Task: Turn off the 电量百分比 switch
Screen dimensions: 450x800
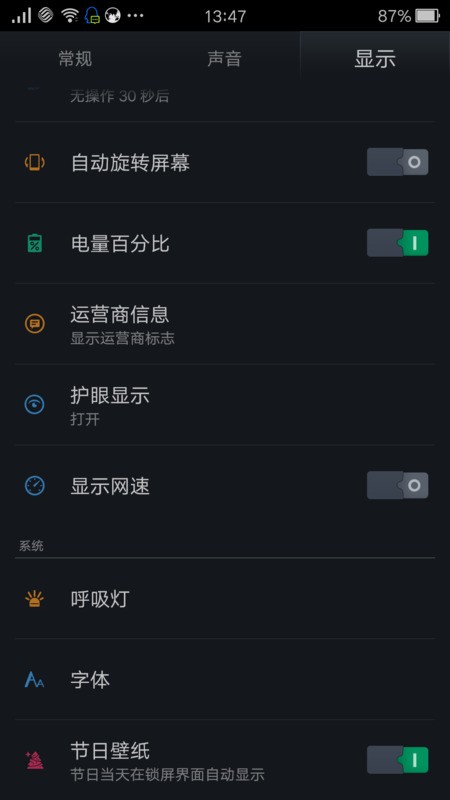Action: click(397, 243)
